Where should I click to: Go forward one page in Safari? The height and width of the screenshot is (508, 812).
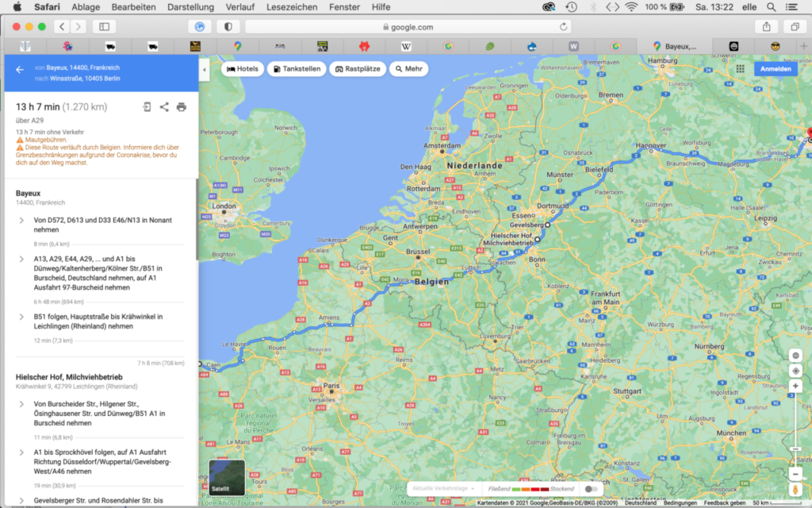[x=79, y=26]
